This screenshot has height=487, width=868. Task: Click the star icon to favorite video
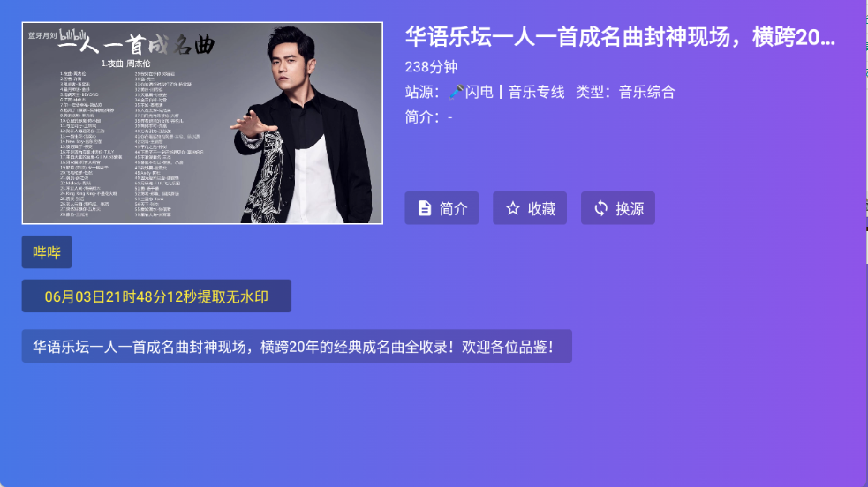click(x=513, y=208)
